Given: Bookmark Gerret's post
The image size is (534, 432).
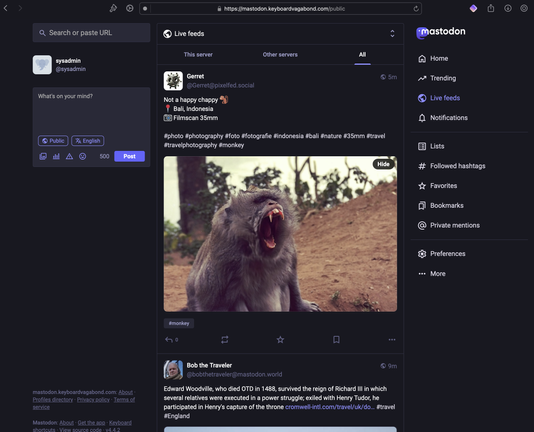Looking at the screenshot, I should click(x=336, y=340).
